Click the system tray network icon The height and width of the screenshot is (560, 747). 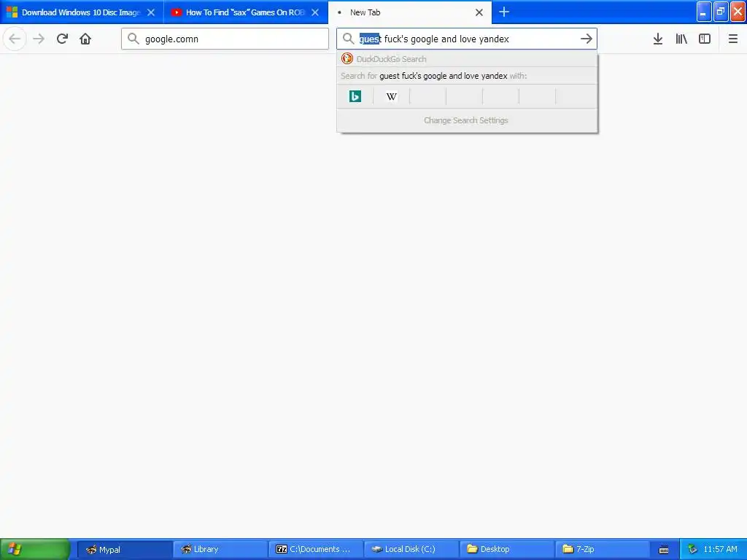pos(692,549)
